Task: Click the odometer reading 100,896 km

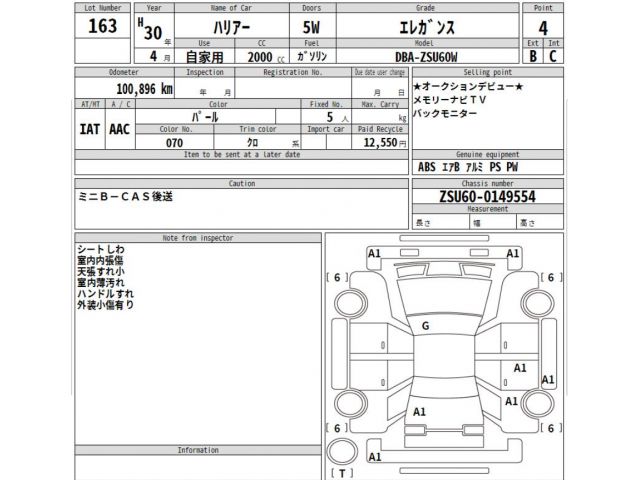Action: point(132,90)
